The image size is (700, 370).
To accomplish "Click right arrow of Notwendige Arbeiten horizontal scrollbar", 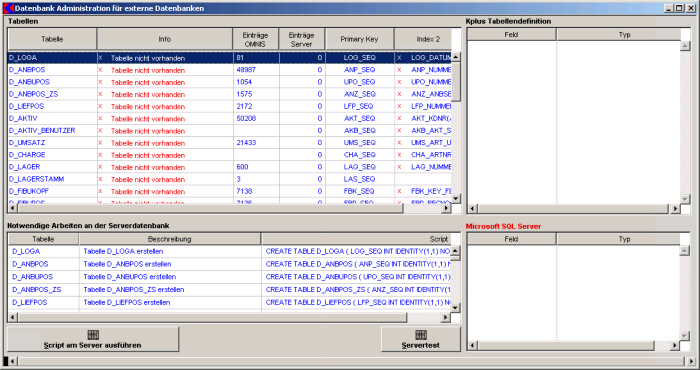I will pyautogui.click(x=446, y=317).
